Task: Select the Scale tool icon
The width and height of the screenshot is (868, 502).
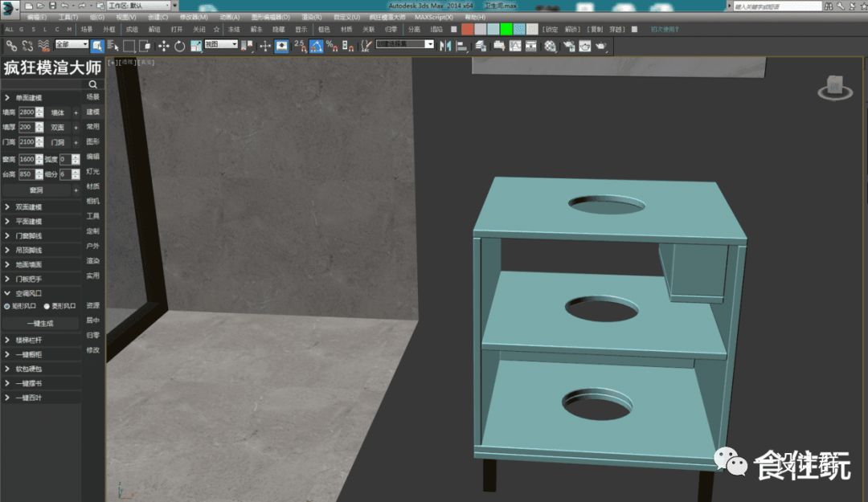Action: click(196, 46)
